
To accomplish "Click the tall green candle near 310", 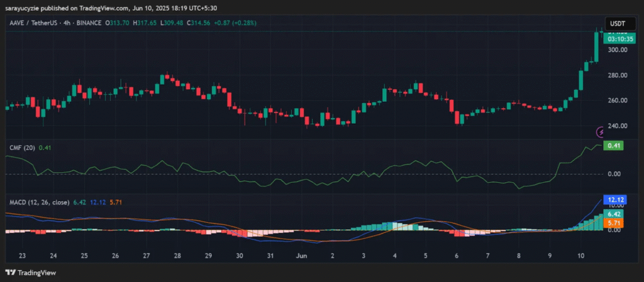I will (x=597, y=46).
